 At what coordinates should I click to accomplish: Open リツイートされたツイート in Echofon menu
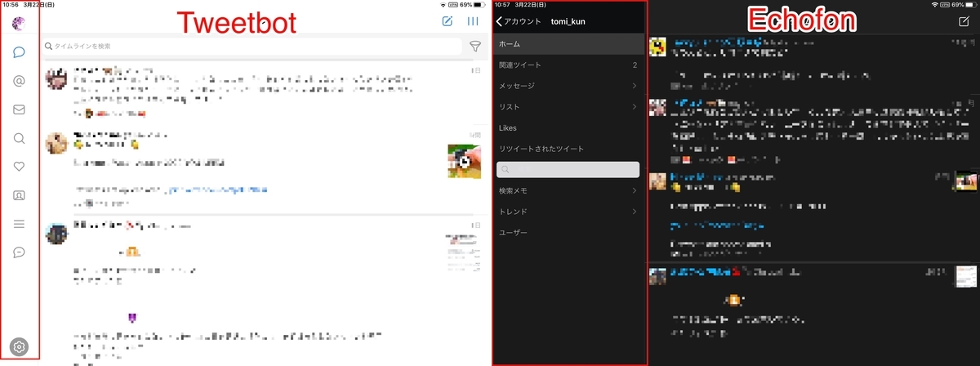point(569,150)
